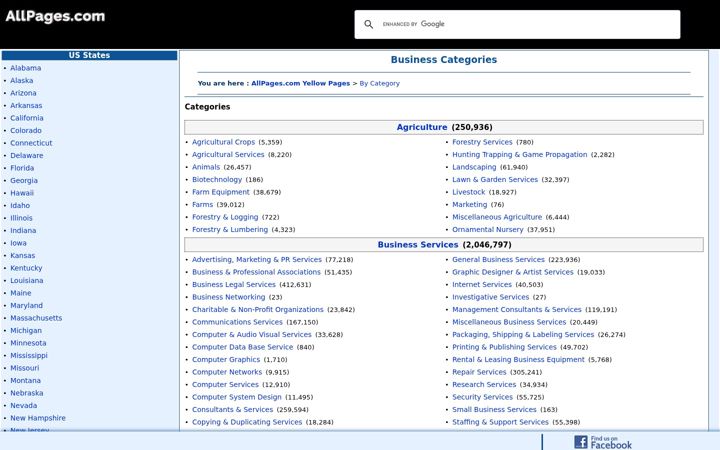Open Ornamental Nursery category
Image resolution: width=720 pixels, height=450 pixels.
488,230
